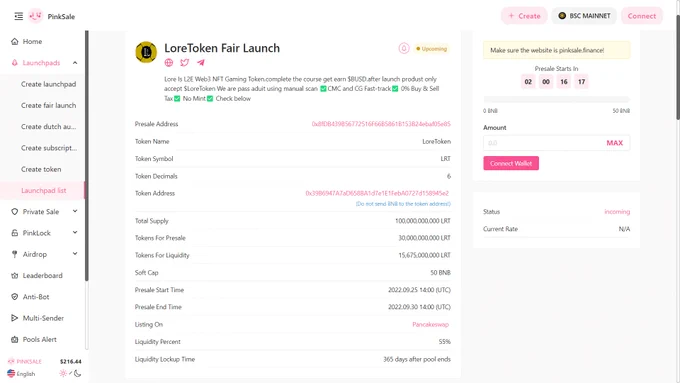
Task: Select the Liquidity Lockup Time value
Action: (x=417, y=359)
